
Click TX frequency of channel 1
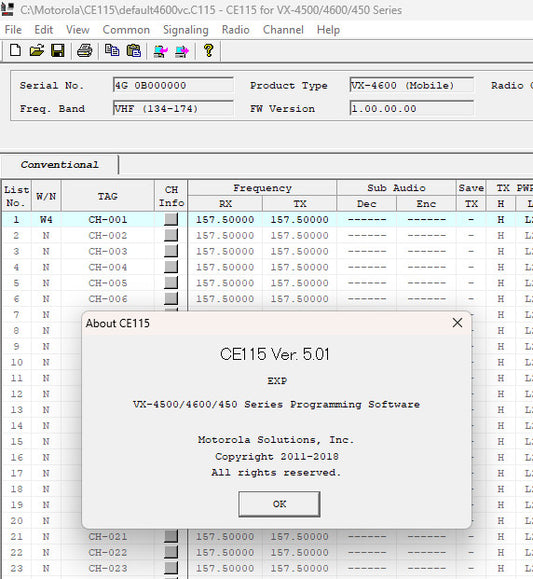[300, 220]
